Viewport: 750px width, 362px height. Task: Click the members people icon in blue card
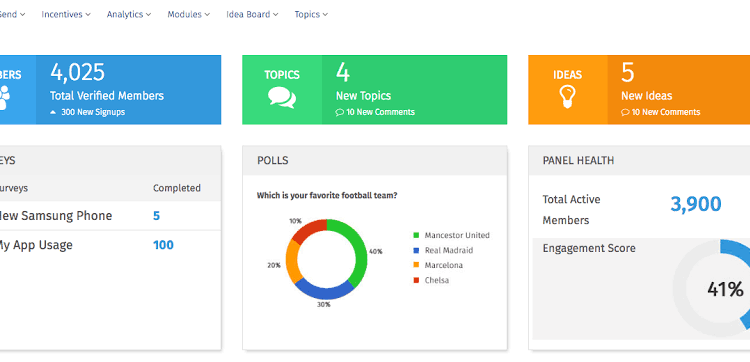coord(4,98)
